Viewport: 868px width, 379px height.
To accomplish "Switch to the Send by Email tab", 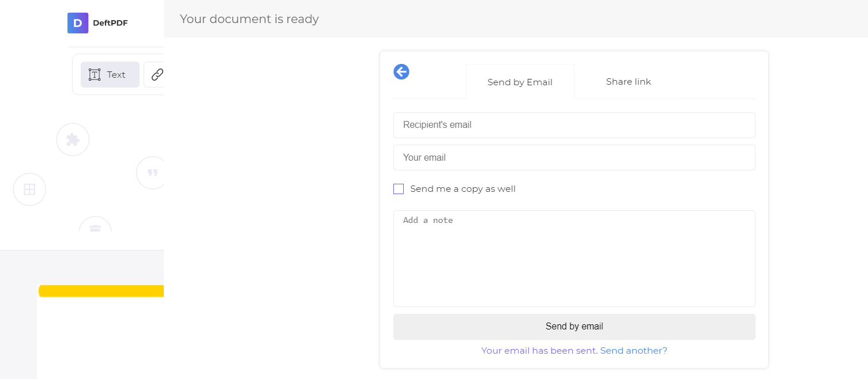I will pos(520,82).
